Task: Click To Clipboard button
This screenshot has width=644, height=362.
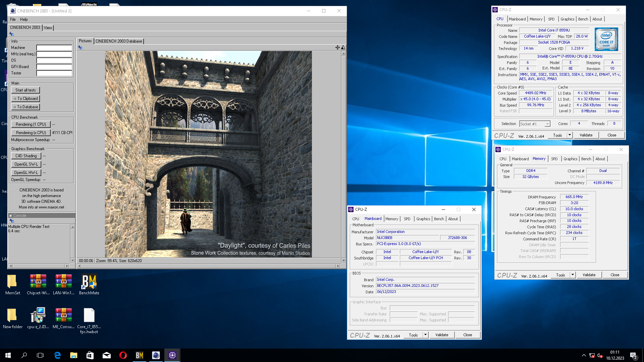Action: (x=25, y=99)
